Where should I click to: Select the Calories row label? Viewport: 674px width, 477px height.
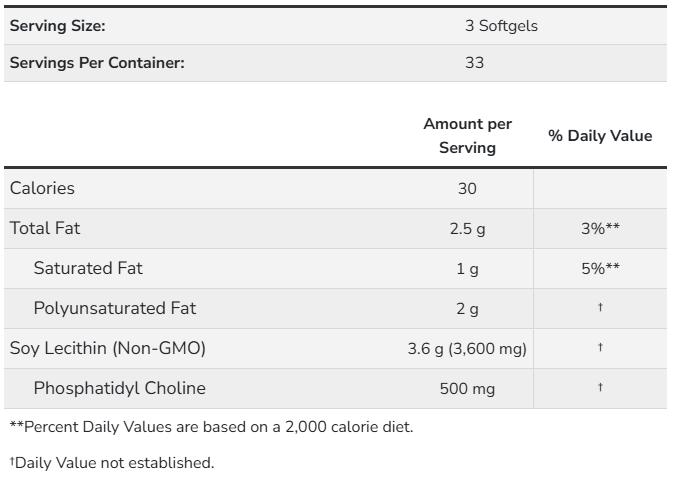pyautogui.click(x=42, y=188)
